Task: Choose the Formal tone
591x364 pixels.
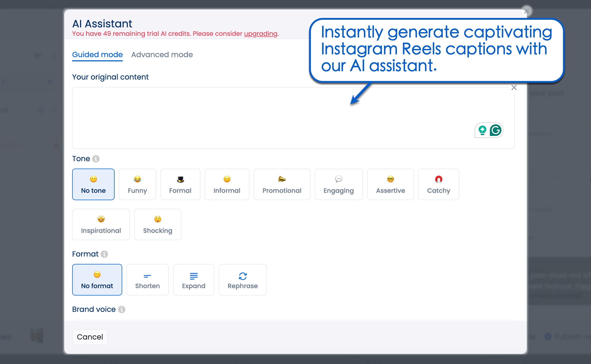Action: (180, 184)
